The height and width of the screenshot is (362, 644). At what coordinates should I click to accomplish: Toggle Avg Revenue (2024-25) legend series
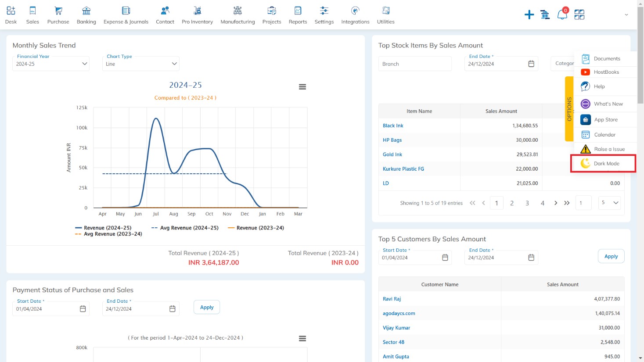point(185,228)
